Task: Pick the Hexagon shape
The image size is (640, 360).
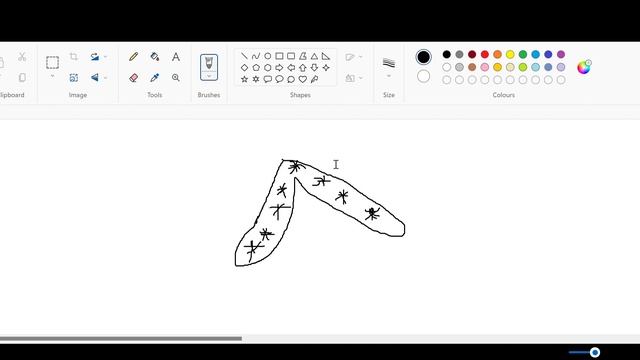Action: [x=268, y=67]
